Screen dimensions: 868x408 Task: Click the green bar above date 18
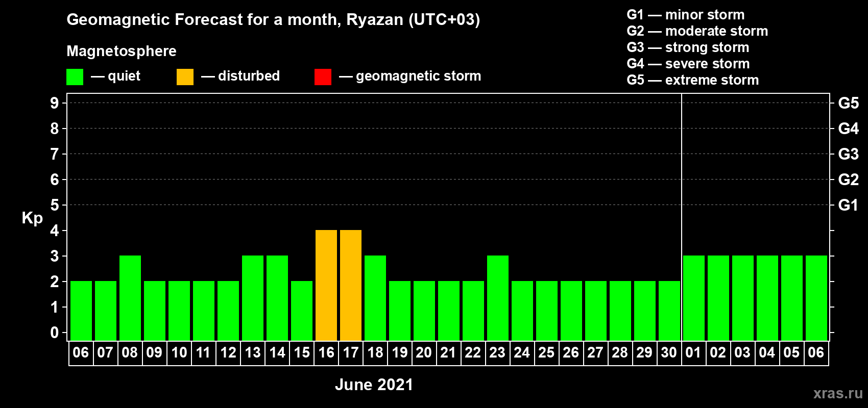tap(375, 298)
